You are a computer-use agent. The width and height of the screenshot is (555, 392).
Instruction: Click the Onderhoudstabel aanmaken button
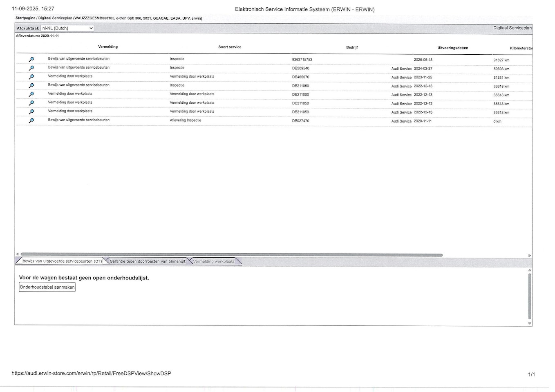pyautogui.click(x=47, y=287)
